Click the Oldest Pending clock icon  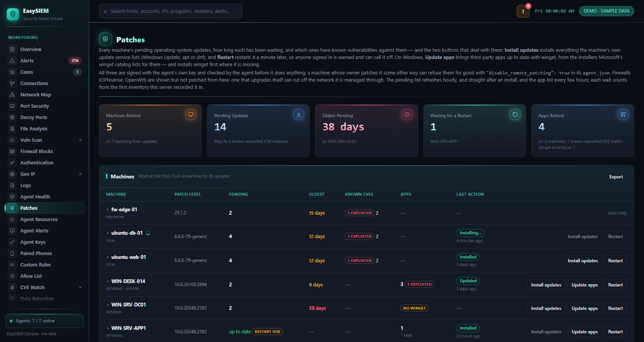pos(407,115)
